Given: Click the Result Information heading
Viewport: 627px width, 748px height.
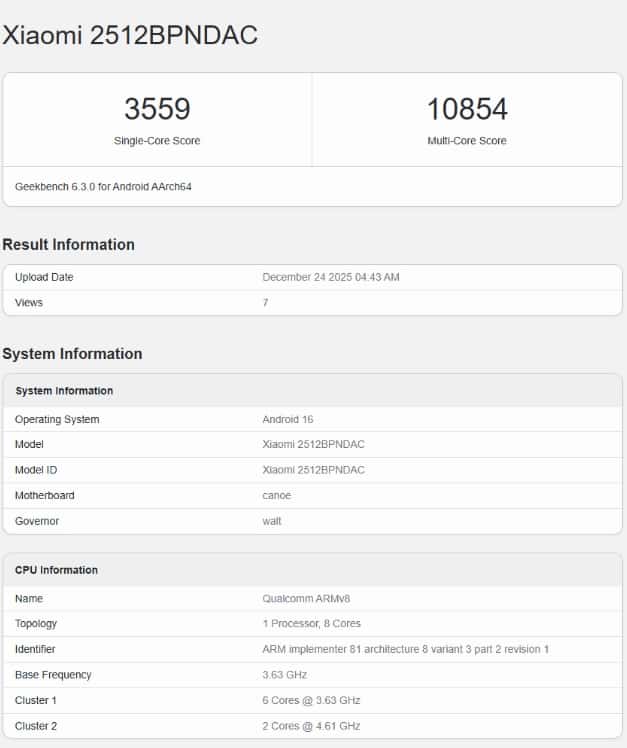Looking at the screenshot, I should point(69,245).
